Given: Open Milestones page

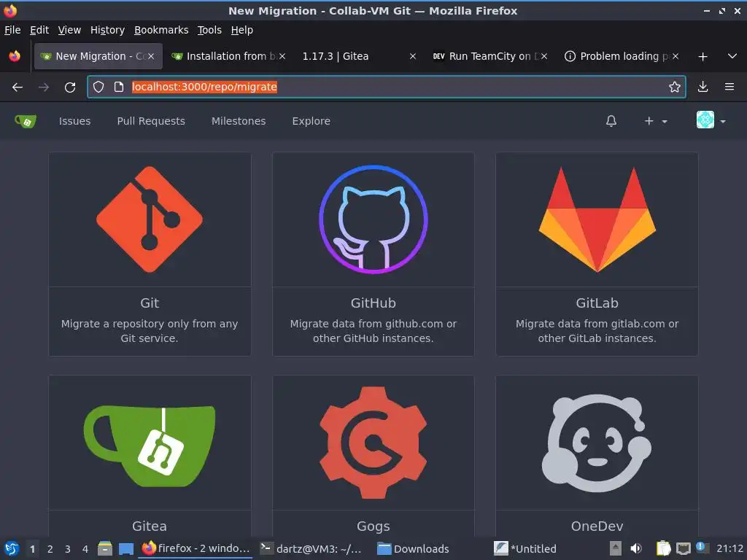Looking at the screenshot, I should [x=239, y=121].
